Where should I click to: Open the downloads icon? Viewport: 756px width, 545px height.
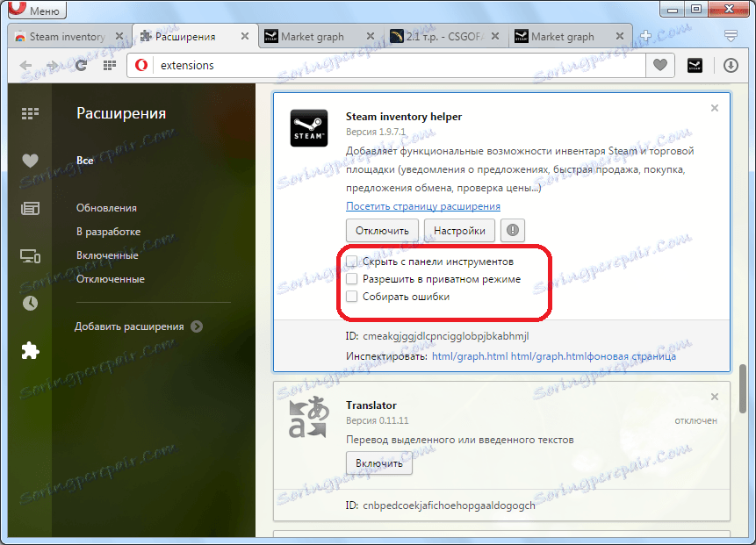tap(731, 65)
